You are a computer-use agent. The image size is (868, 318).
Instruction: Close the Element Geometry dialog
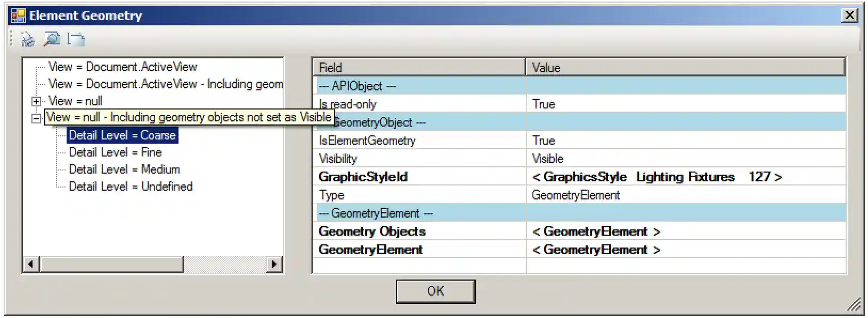pyautogui.click(x=849, y=15)
